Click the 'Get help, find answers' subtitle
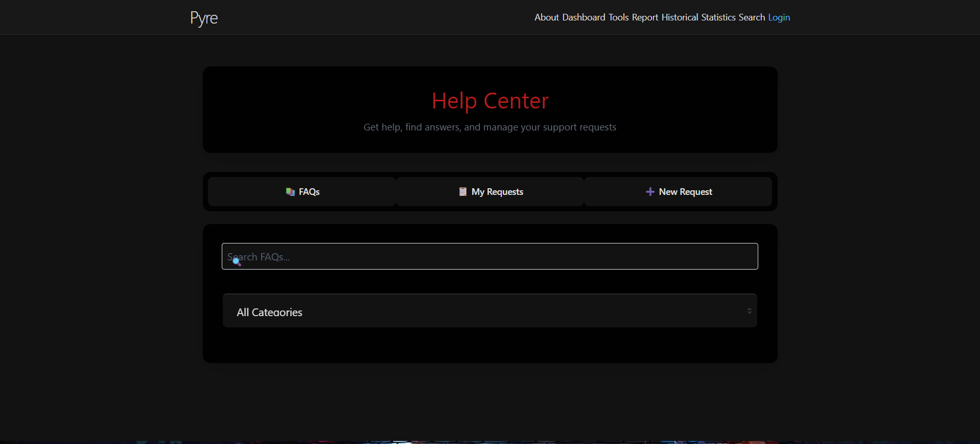The height and width of the screenshot is (444, 980). click(490, 127)
